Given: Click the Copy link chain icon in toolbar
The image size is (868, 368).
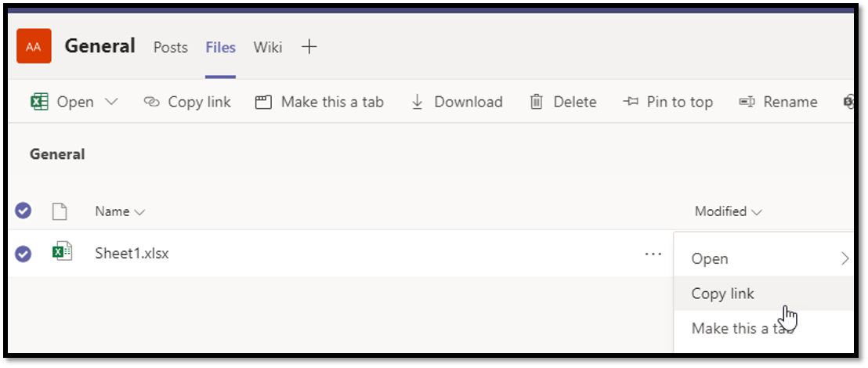Looking at the screenshot, I should click(151, 102).
